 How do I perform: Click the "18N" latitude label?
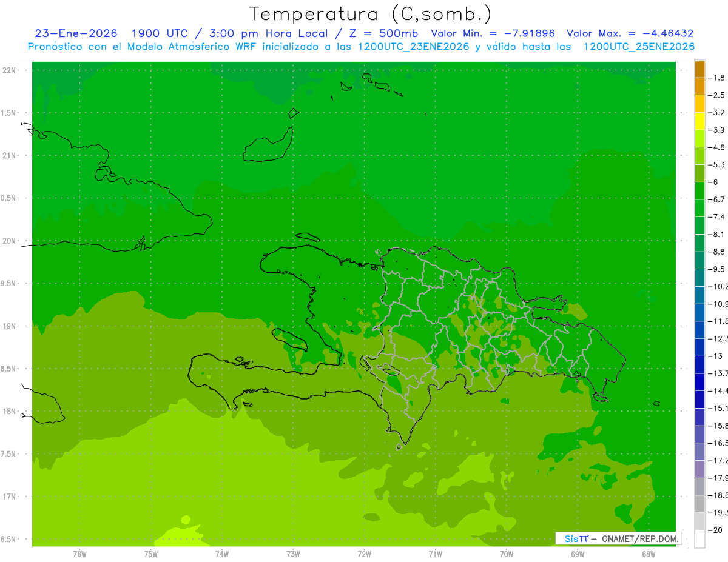[x=8, y=411]
